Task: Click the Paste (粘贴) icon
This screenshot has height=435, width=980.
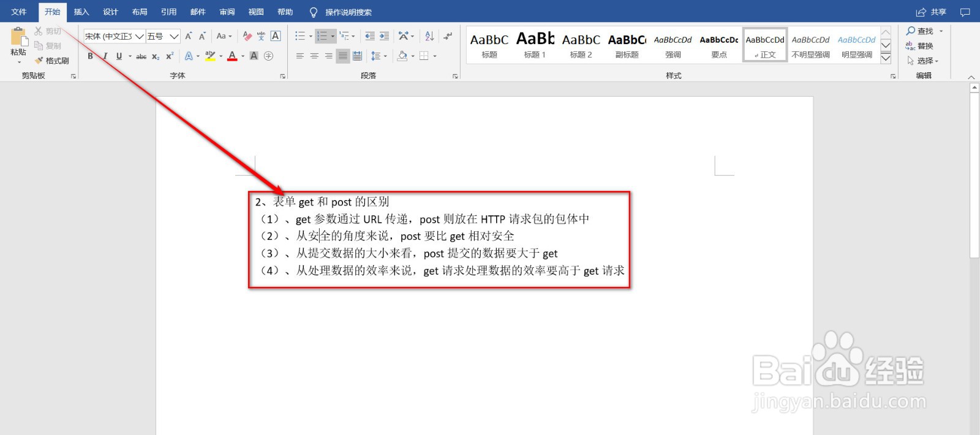Action: (18, 37)
